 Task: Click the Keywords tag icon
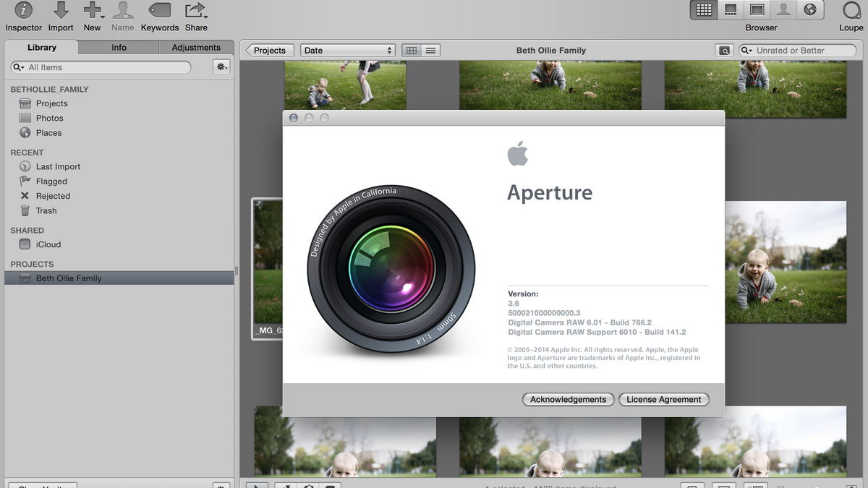[159, 11]
